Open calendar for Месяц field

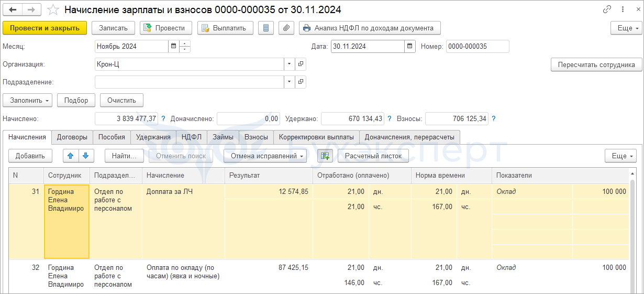coord(173,46)
